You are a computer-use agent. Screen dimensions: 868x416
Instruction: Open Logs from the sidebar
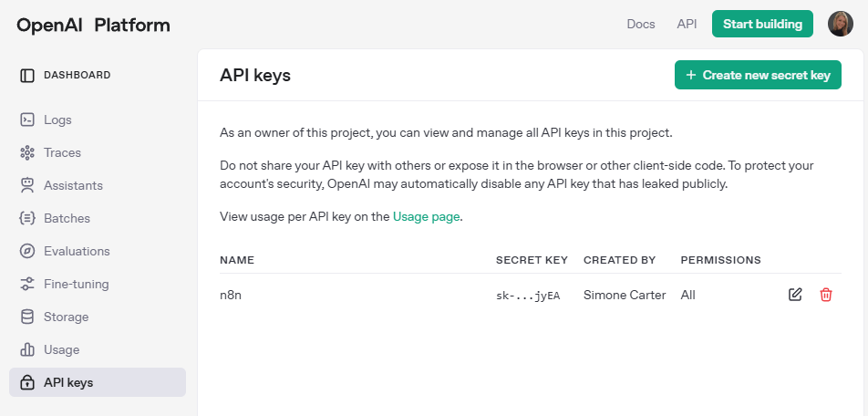[x=57, y=120]
